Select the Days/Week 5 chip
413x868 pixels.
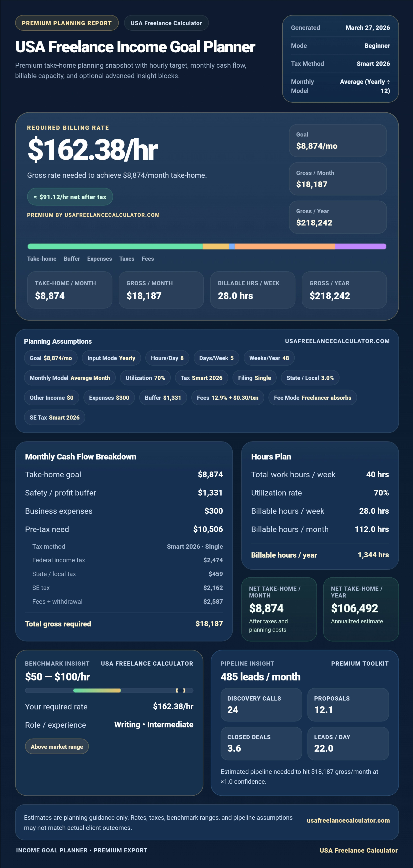(x=216, y=358)
